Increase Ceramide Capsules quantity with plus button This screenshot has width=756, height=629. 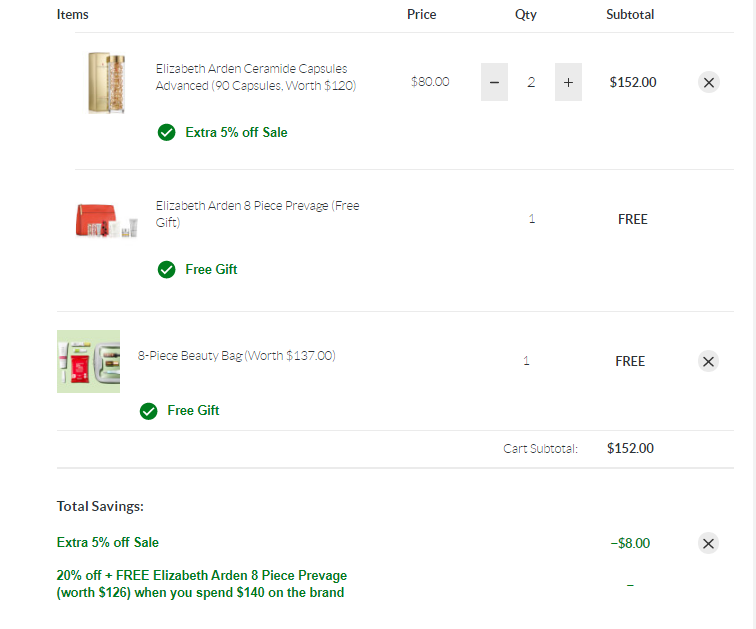568,82
